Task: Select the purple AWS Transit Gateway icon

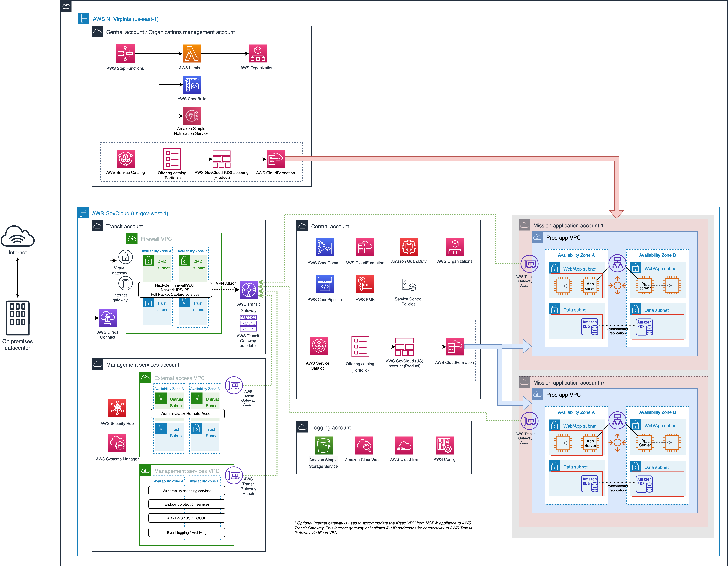Action: (x=249, y=290)
